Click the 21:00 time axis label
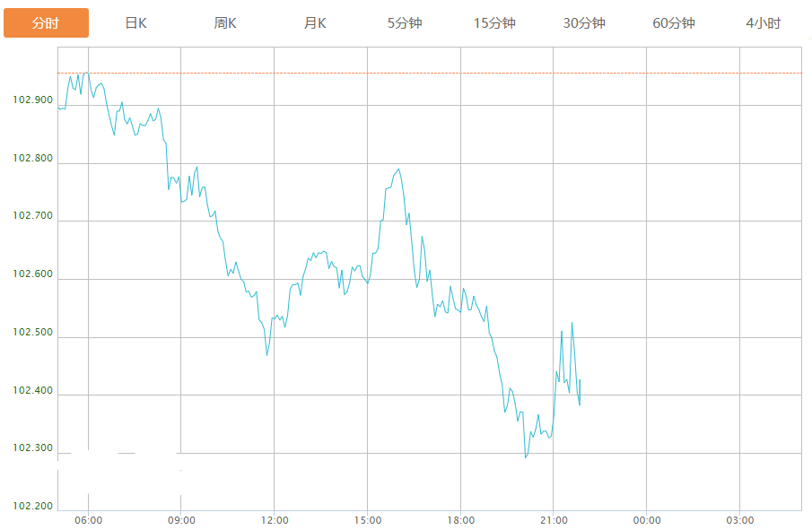This screenshot has width=812, height=530. coord(554,520)
